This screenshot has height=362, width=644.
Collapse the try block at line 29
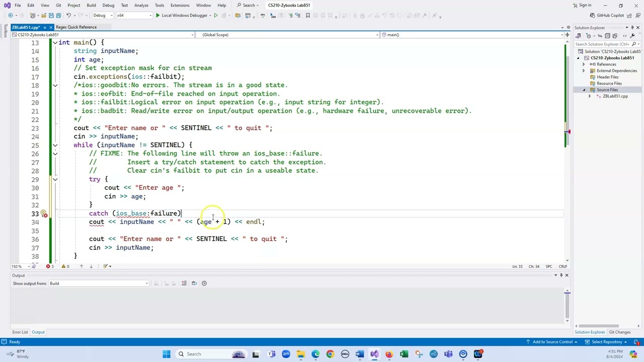click(x=55, y=179)
